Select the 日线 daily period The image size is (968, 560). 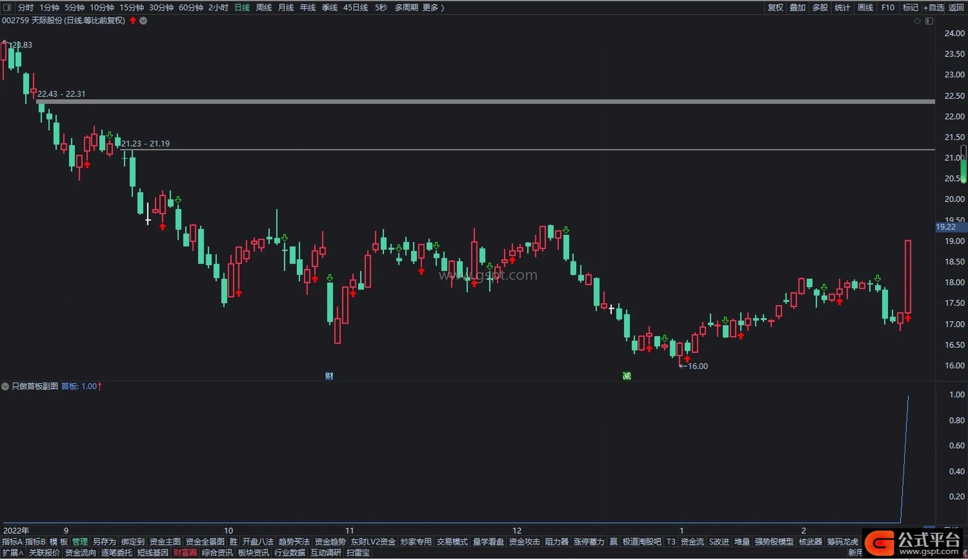[242, 8]
